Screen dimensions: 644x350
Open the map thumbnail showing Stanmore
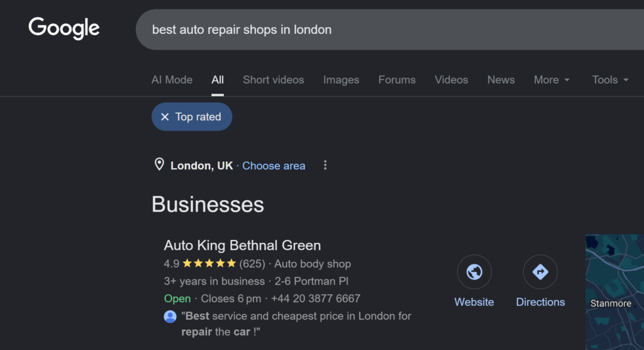(614, 292)
